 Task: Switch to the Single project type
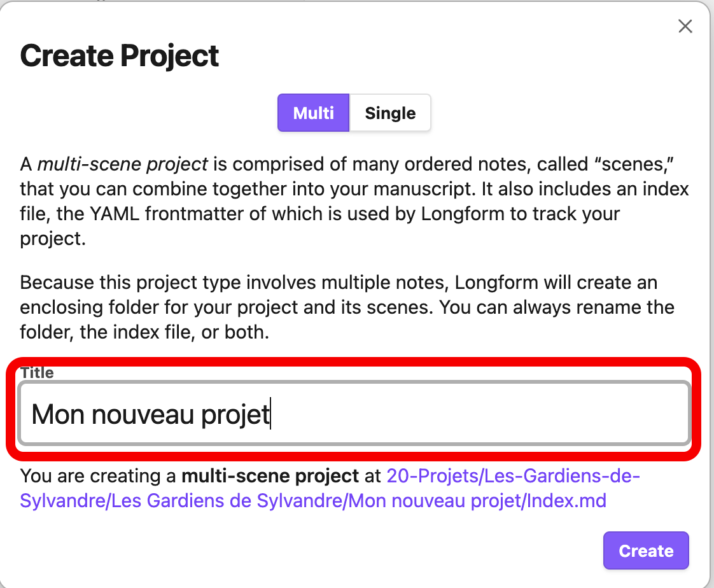click(x=390, y=113)
